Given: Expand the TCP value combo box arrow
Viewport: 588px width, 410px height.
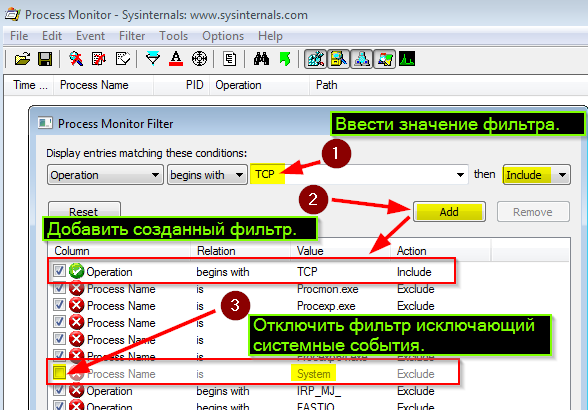Looking at the screenshot, I should pos(460,175).
